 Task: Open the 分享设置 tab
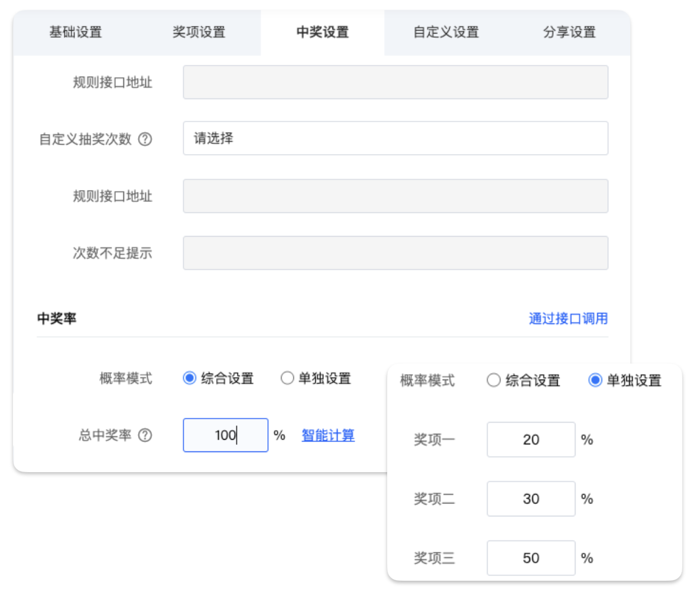(569, 32)
